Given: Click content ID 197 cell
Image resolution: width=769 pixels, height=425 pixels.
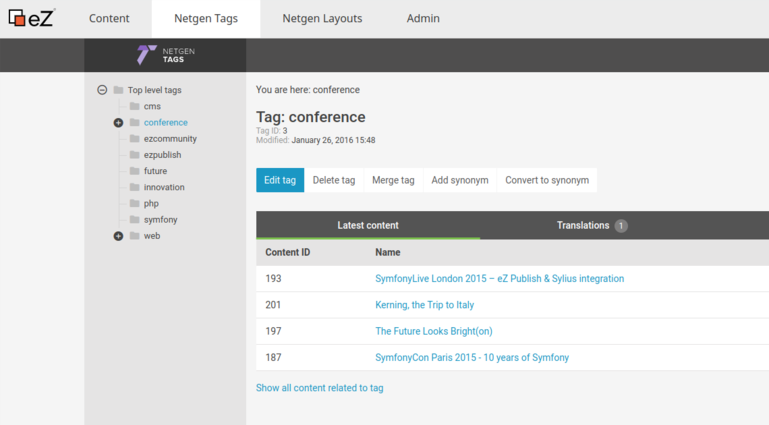Looking at the screenshot, I should pos(273,331).
